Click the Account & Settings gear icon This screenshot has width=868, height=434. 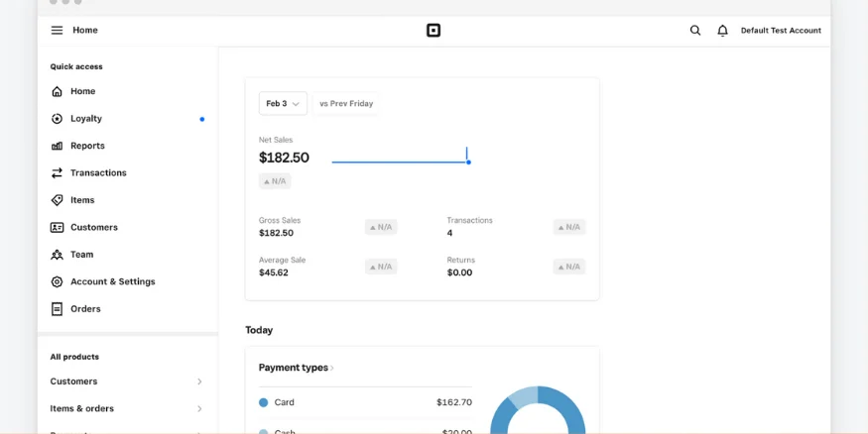coord(57,281)
